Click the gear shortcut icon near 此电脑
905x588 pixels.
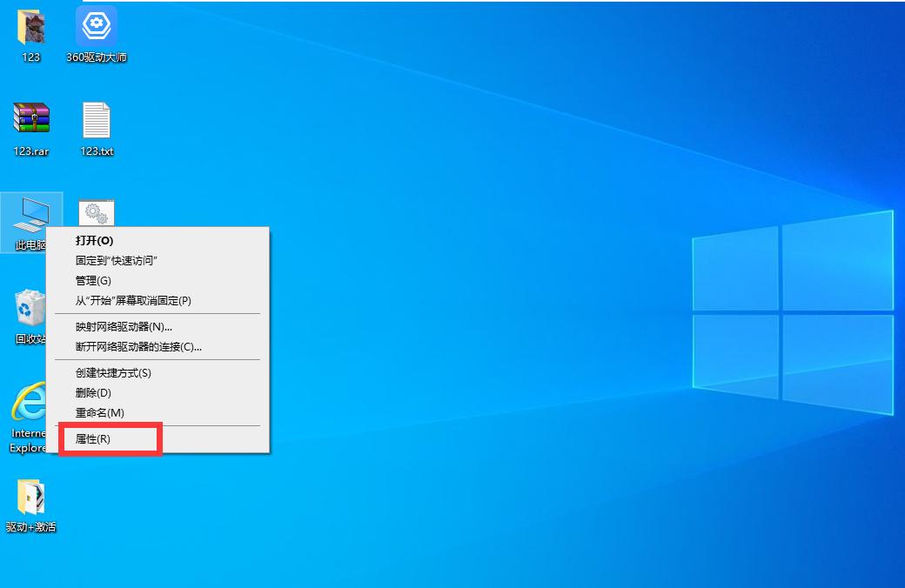click(96, 211)
